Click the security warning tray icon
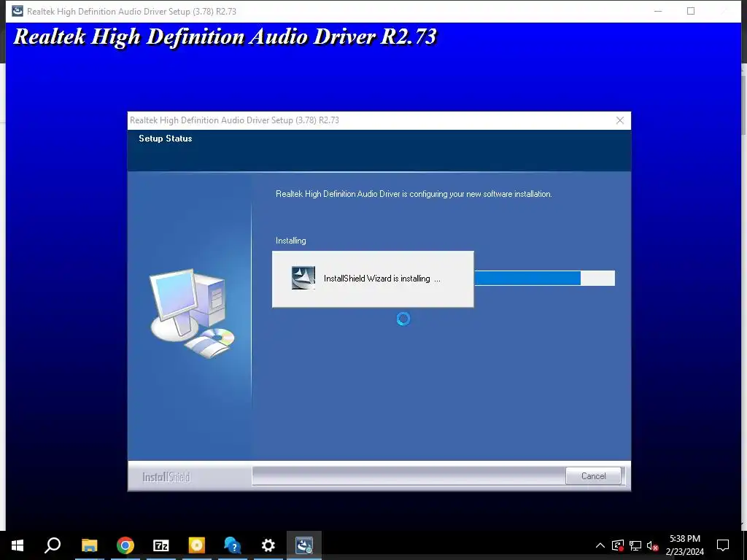The image size is (747, 560). coord(618,545)
